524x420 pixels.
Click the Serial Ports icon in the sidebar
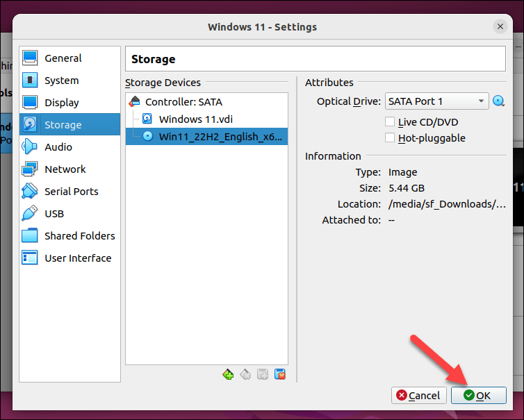click(x=30, y=192)
